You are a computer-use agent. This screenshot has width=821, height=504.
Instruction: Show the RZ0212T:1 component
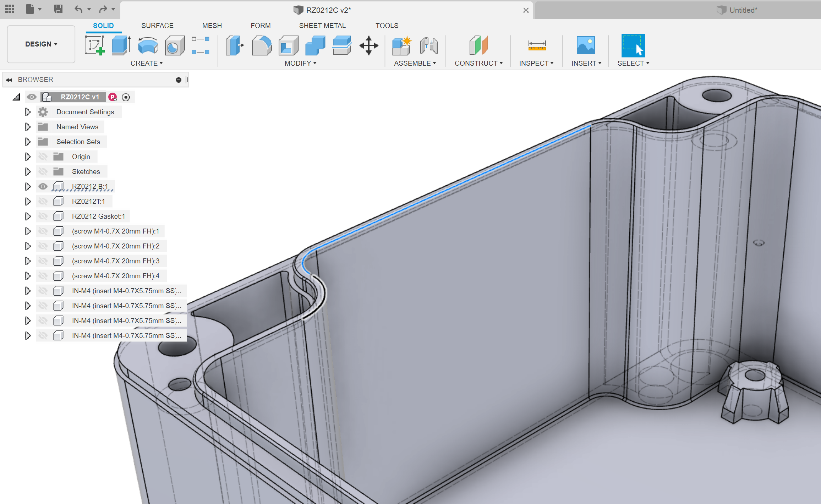[43, 201]
